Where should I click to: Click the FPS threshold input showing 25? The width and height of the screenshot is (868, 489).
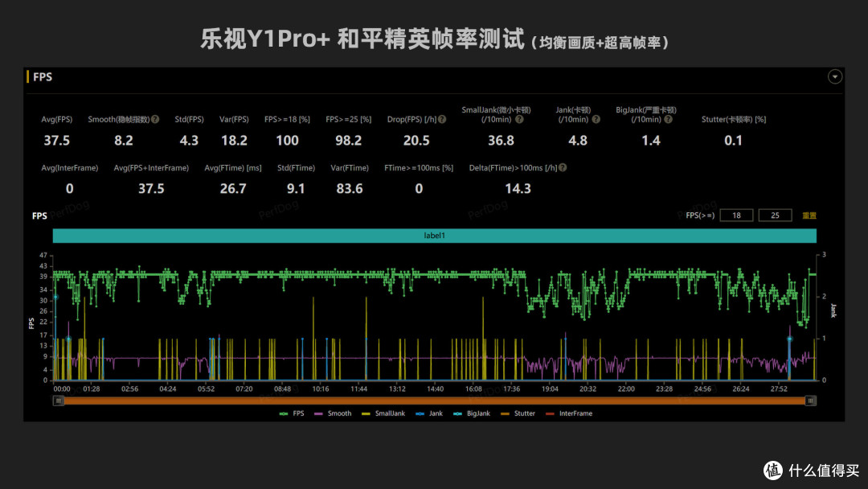[x=775, y=215]
